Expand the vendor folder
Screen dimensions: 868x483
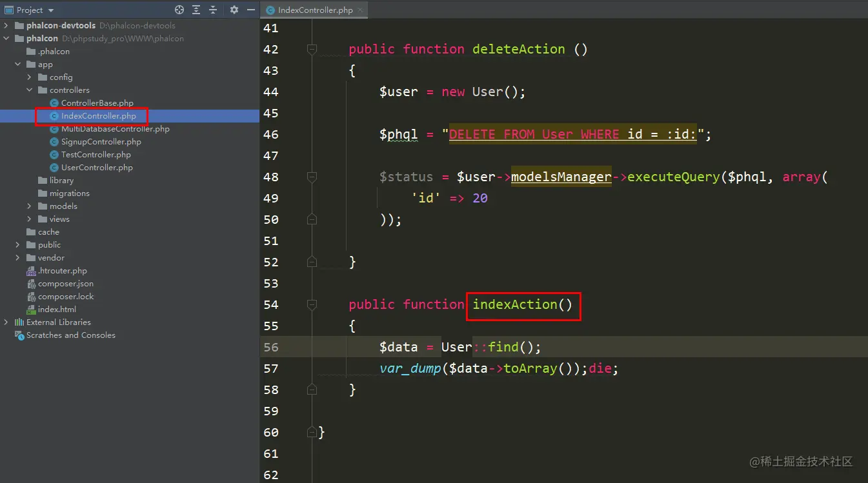click(x=18, y=258)
